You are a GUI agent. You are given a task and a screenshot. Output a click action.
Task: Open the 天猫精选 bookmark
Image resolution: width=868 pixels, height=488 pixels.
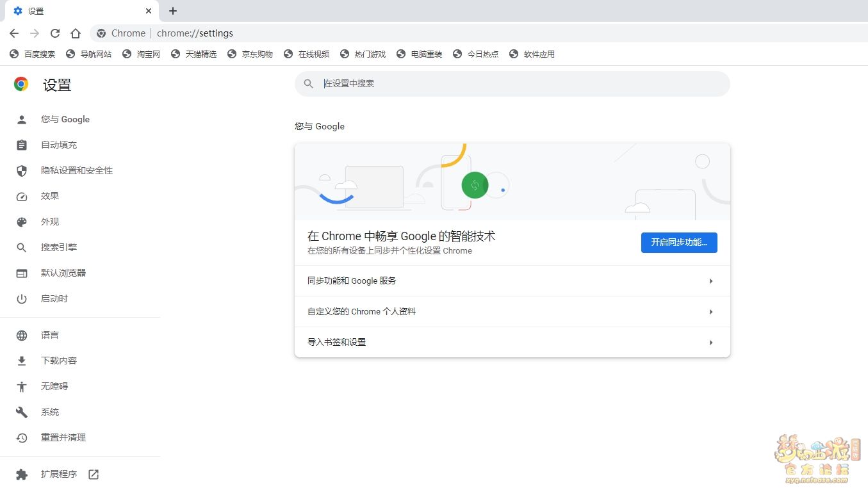tap(194, 54)
